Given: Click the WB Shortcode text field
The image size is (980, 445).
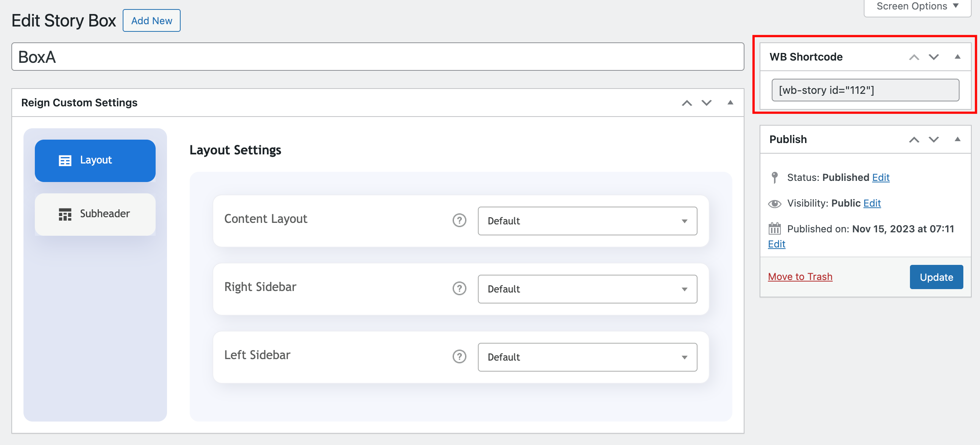Looking at the screenshot, I should point(865,90).
